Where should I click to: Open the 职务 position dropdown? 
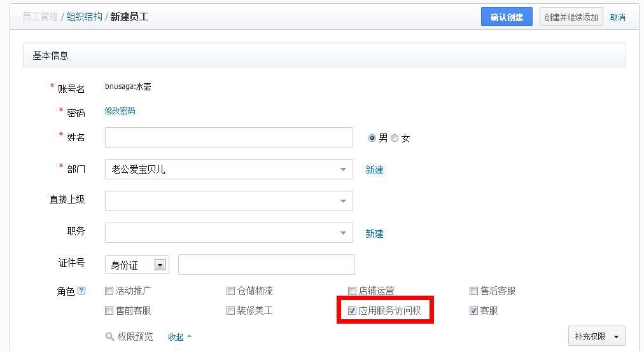(x=228, y=233)
